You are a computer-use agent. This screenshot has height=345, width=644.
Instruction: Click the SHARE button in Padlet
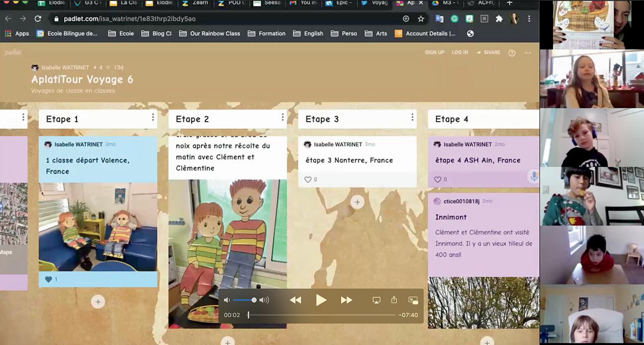pos(488,52)
